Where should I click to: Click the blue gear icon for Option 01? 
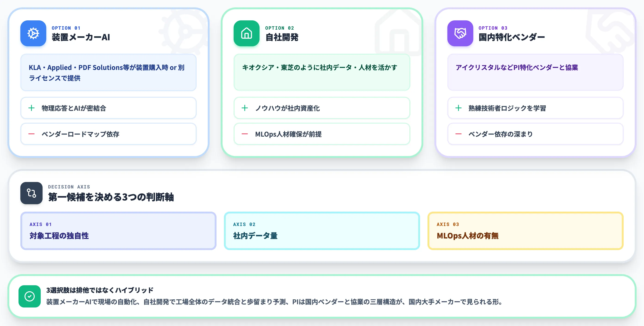coord(33,33)
